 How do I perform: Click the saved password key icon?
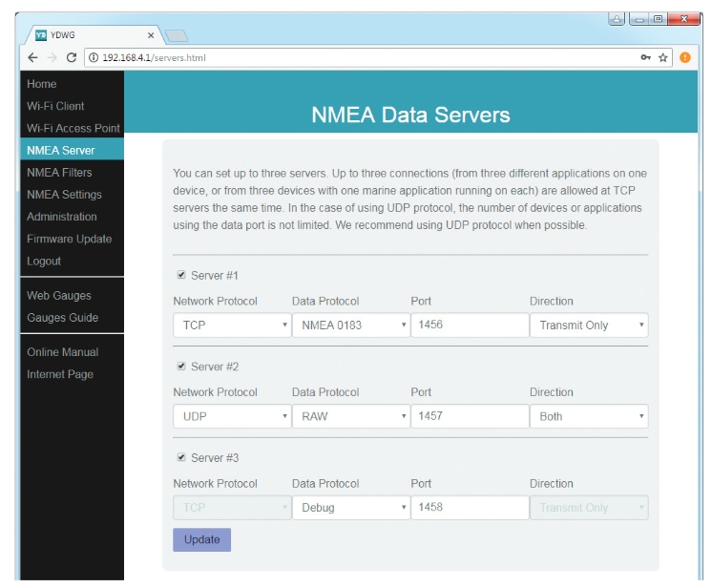coord(646,57)
